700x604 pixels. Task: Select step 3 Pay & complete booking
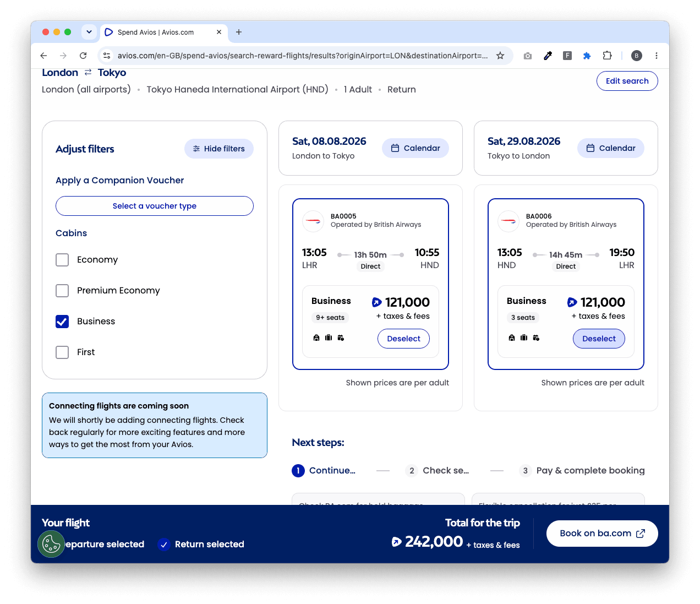[582, 471]
